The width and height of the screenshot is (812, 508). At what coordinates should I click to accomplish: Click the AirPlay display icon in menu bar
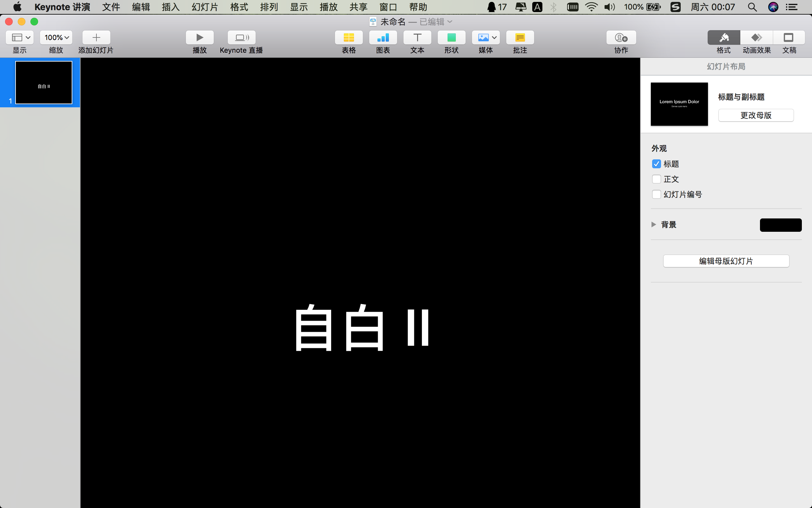(521, 7)
